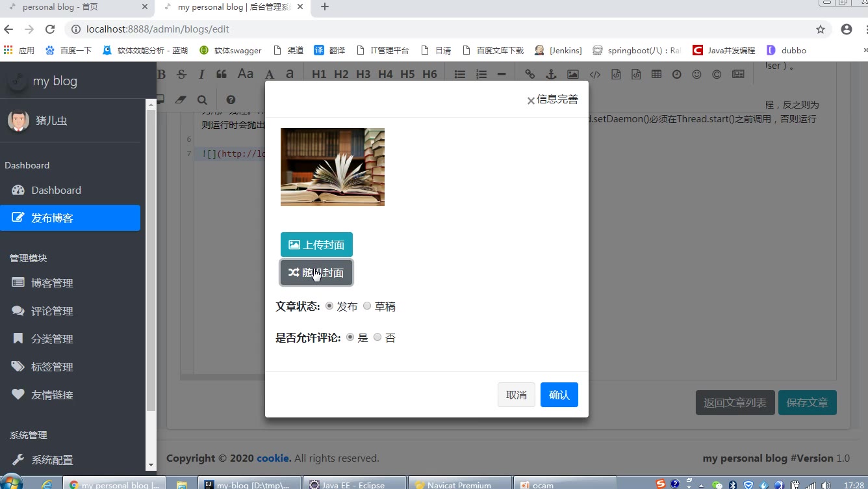The image size is (868, 489).
Task: Click the H1 heading toolbar icon
Action: pyautogui.click(x=319, y=74)
